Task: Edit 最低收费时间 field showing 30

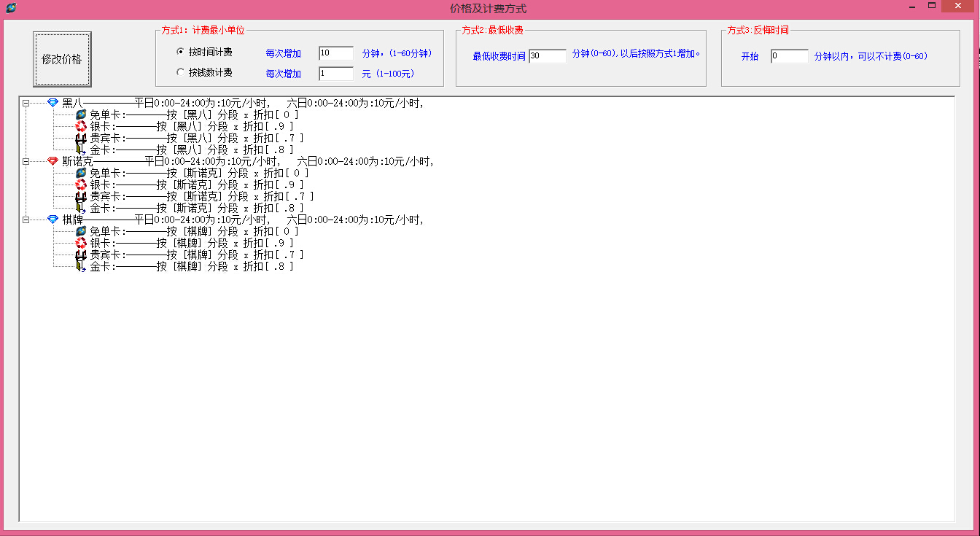Action: (x=548, y=56)
